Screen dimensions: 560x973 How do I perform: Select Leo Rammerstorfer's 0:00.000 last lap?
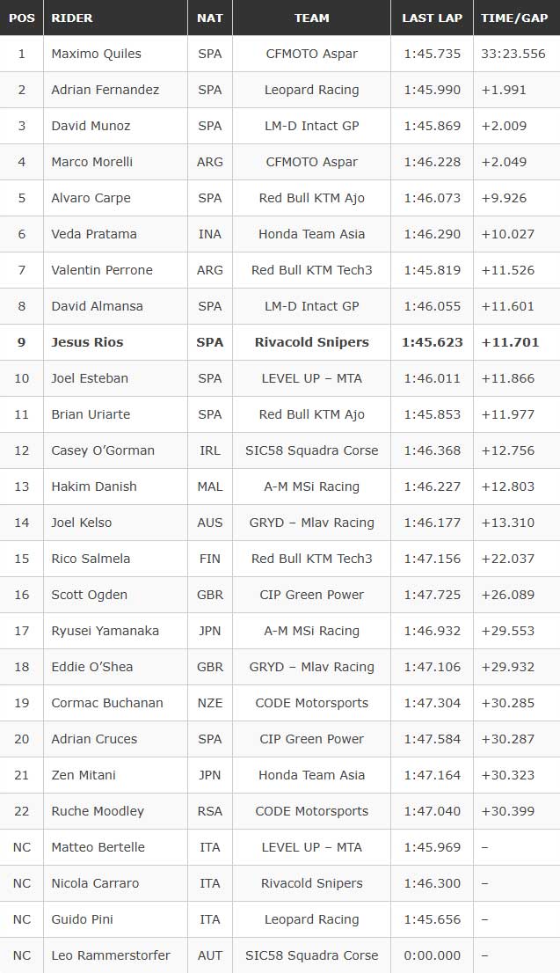tap(432, 955)
